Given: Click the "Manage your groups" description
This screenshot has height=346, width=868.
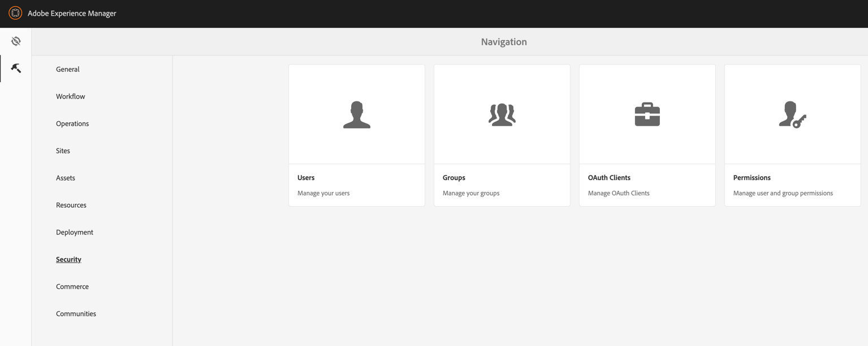Looking at the screenshot, I should (x=471, y=193).
